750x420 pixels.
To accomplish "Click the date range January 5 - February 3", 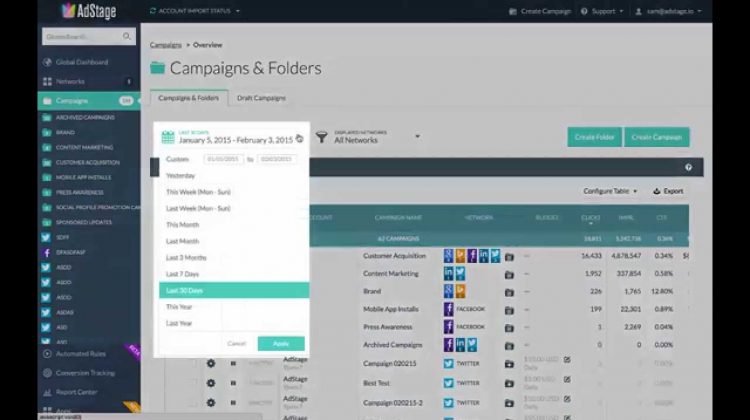I will point(235,140).
